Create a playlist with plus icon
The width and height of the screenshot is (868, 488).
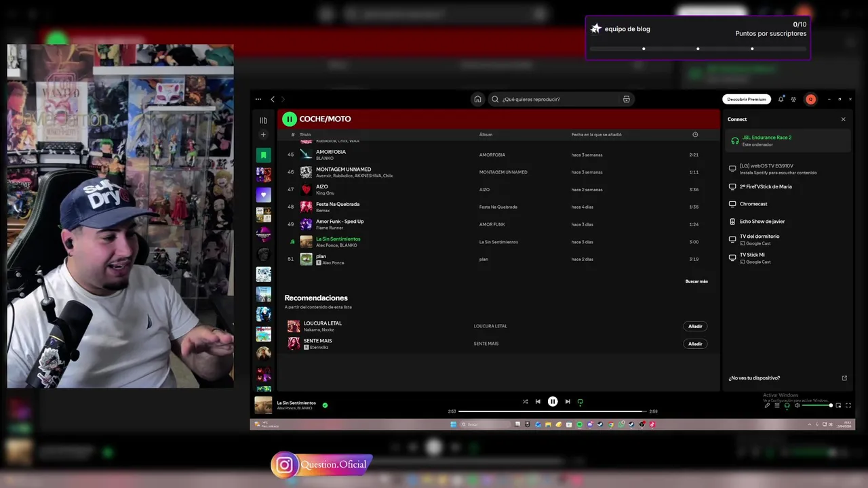click(263, 135)
